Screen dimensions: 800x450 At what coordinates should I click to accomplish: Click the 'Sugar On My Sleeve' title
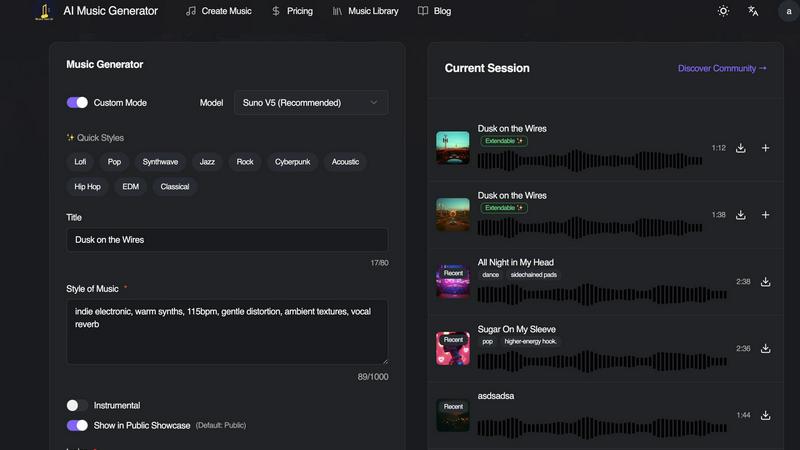516,329
